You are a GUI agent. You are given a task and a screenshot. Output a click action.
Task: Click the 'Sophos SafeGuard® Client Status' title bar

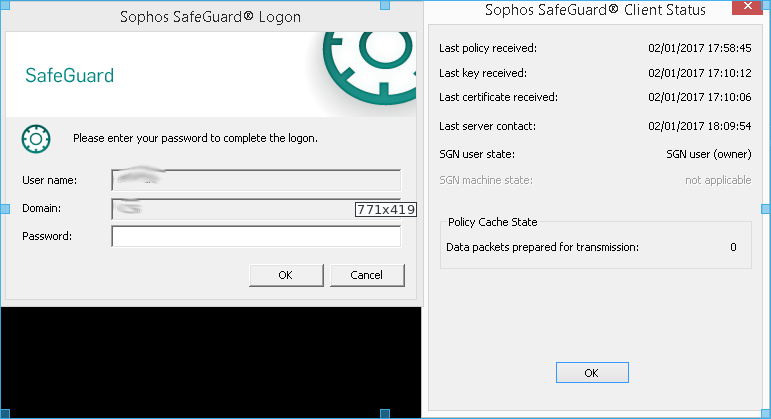pyautogui.click(x=595, y=10)
